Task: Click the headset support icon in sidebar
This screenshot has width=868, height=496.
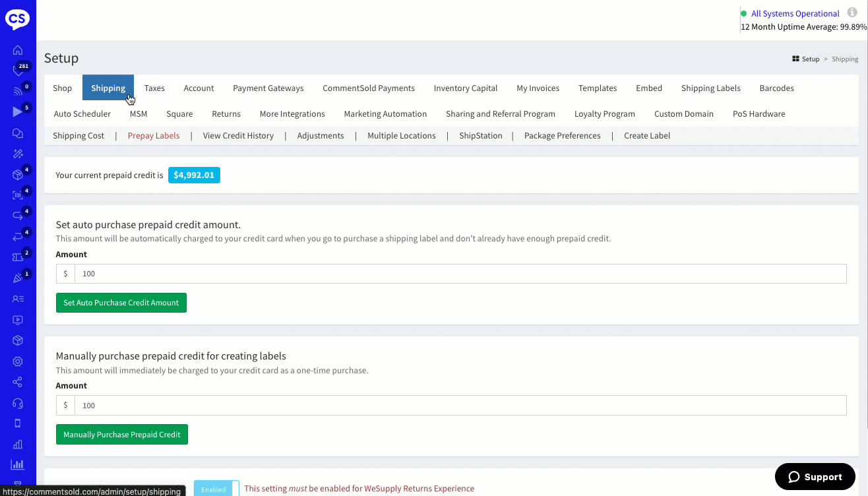Action: tap(18, 403)
